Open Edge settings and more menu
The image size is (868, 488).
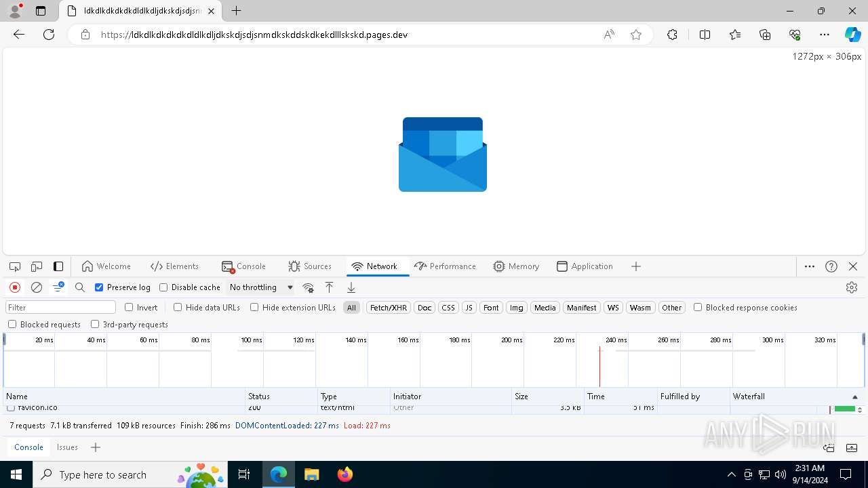825,35
